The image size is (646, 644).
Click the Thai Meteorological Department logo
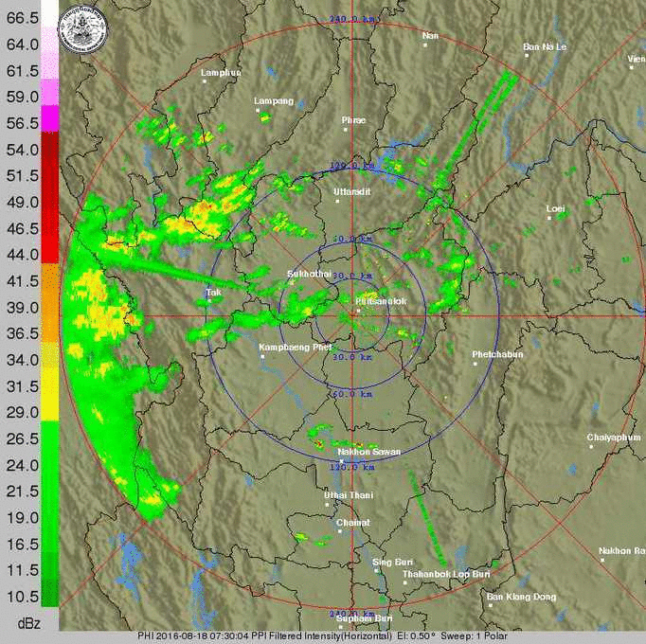coord(84,27)
